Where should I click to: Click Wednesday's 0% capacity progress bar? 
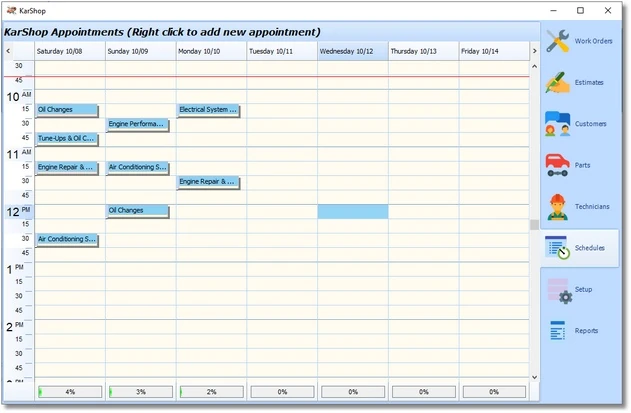[353, 392]
